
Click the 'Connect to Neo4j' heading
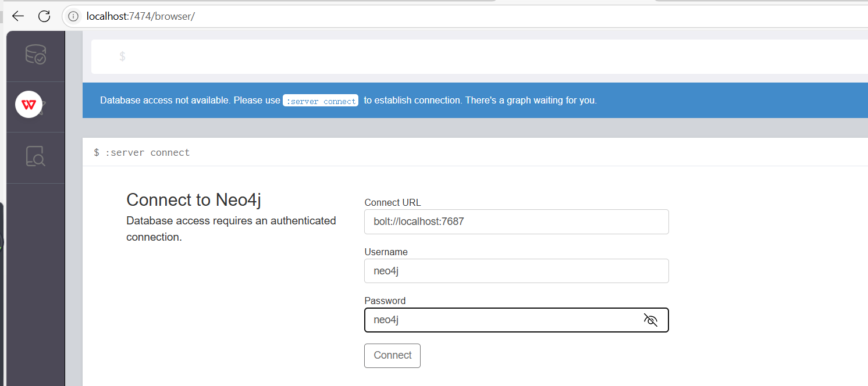point(194,200)
